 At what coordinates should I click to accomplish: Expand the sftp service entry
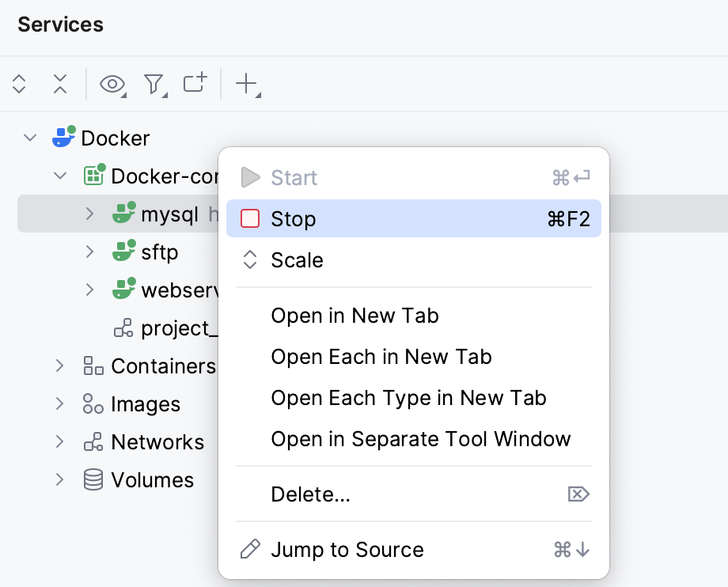89,252
